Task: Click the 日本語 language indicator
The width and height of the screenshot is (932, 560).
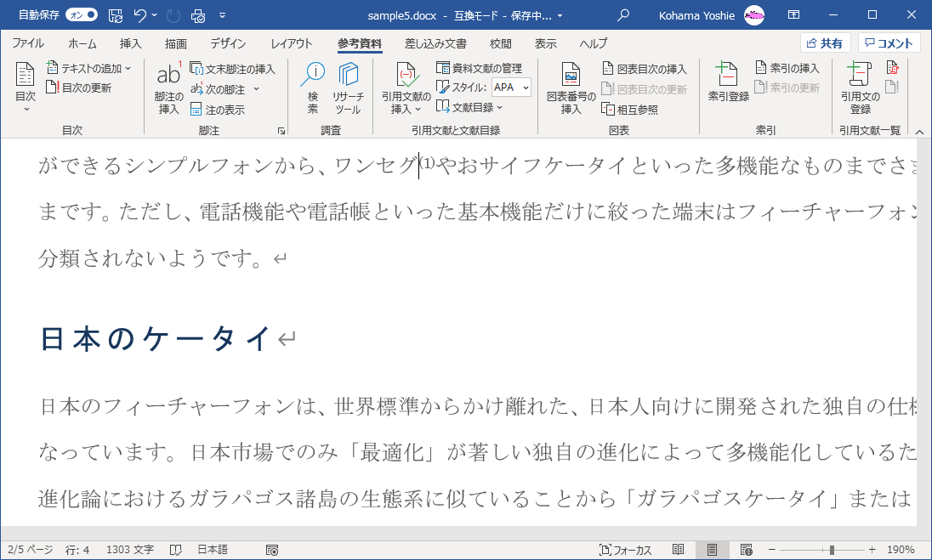Action: [x=213, y=550]
